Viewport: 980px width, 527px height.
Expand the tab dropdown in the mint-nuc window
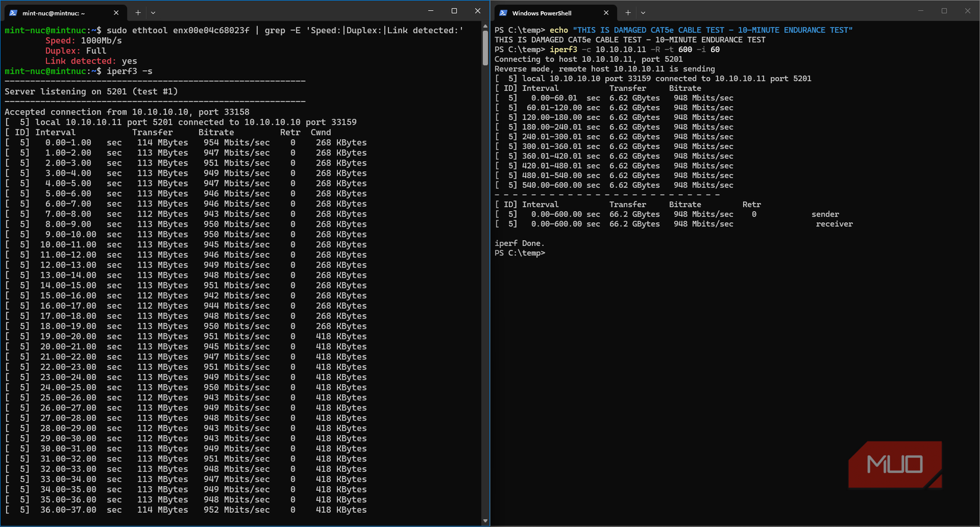[x=153, y=12]
